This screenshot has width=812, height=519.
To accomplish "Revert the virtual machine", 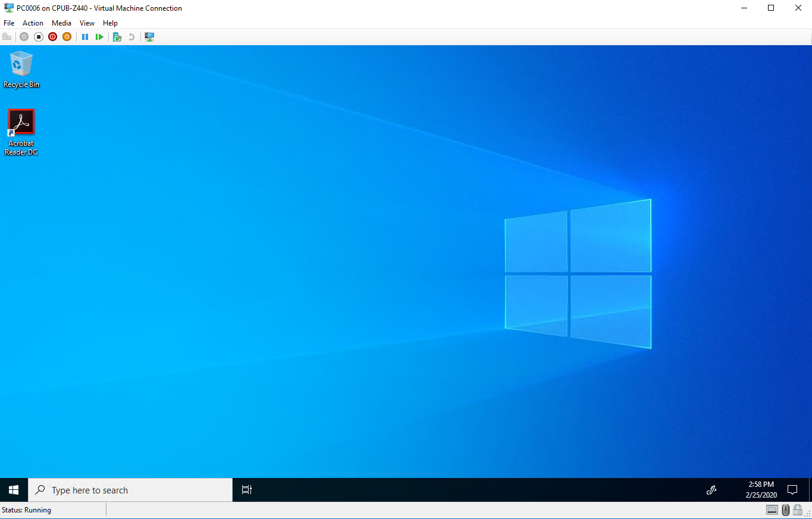I will pyautogui.click(x=131, y=36).
